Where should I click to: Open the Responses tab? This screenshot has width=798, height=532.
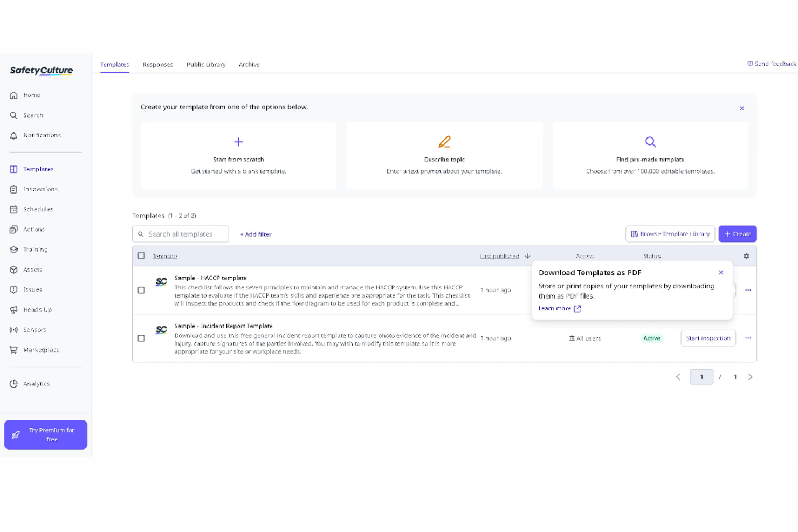[x=157, y=64]
